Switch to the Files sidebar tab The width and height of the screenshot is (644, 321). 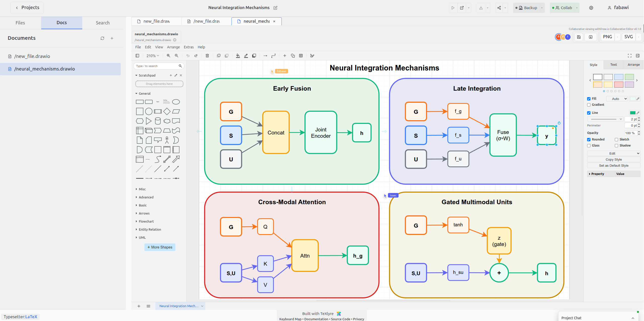pos(20,23)
